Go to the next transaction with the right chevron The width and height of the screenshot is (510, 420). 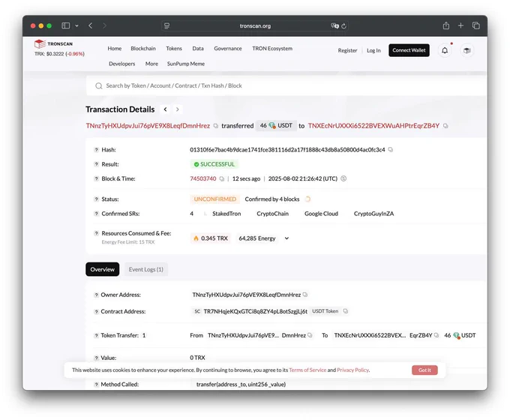(177, 109)
